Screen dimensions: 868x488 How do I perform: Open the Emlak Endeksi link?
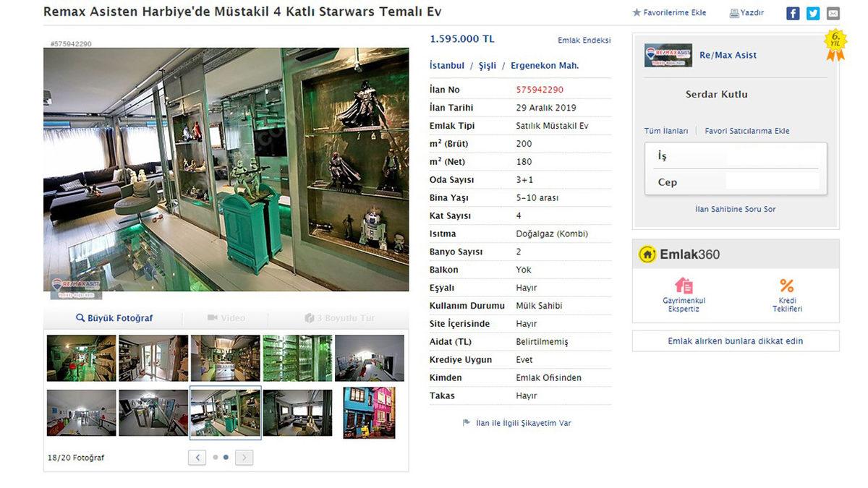click(x=584, y=40)
